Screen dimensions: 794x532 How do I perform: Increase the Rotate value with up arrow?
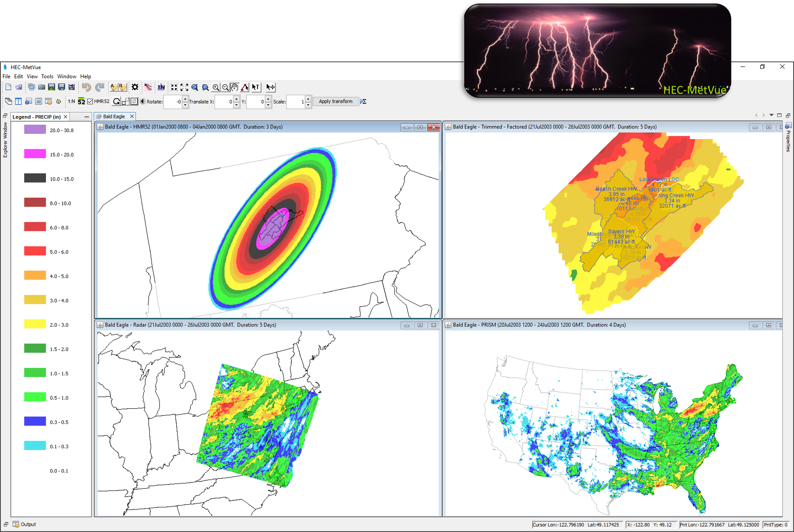[185, 99]
